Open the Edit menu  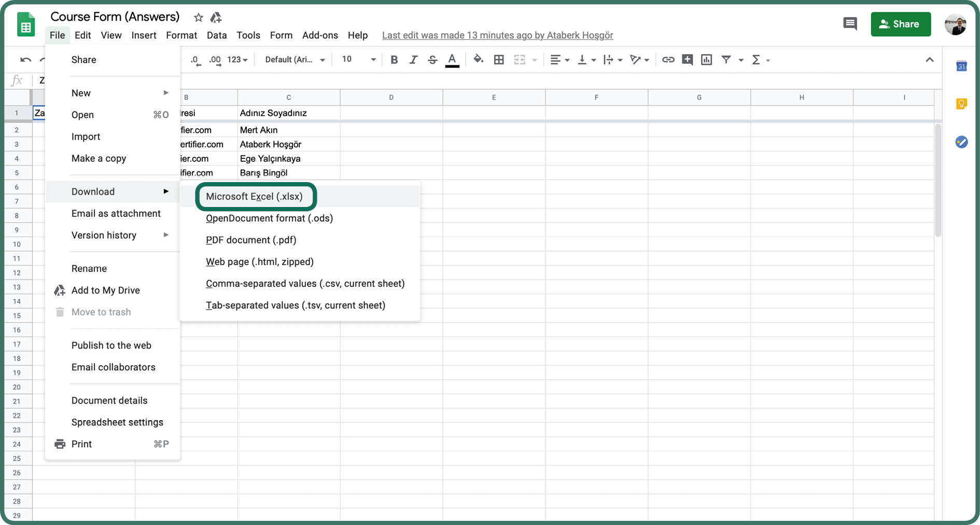coord(82,35)
